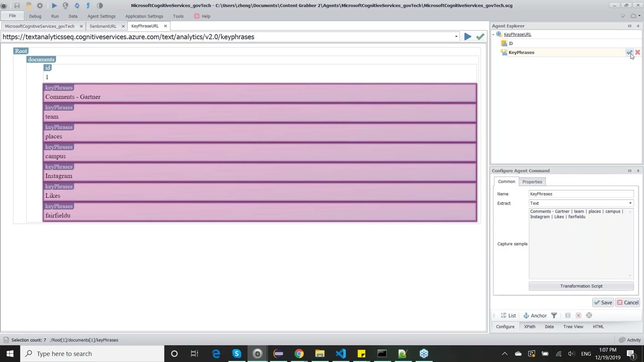Click the Name input field

click(x=581, y=194)
